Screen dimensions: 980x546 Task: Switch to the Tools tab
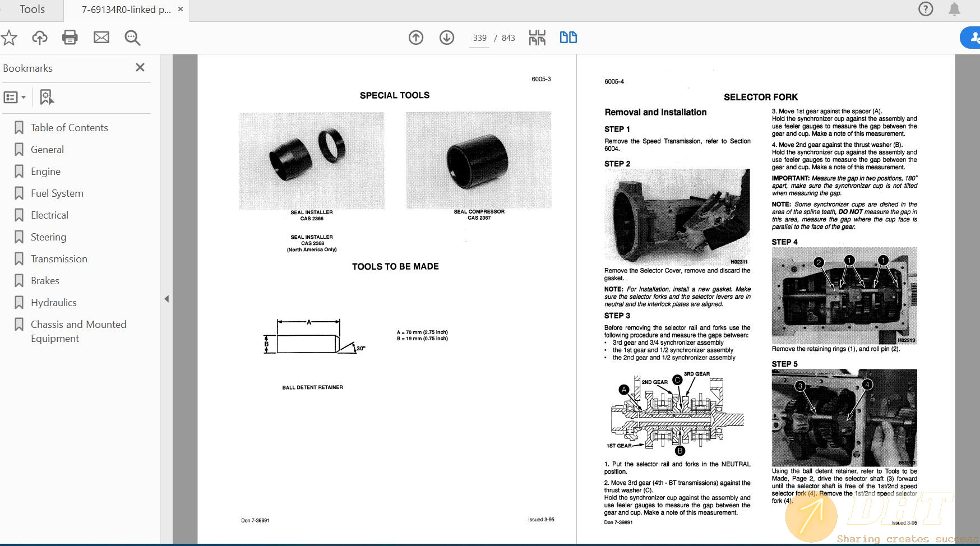click(32, 10)
